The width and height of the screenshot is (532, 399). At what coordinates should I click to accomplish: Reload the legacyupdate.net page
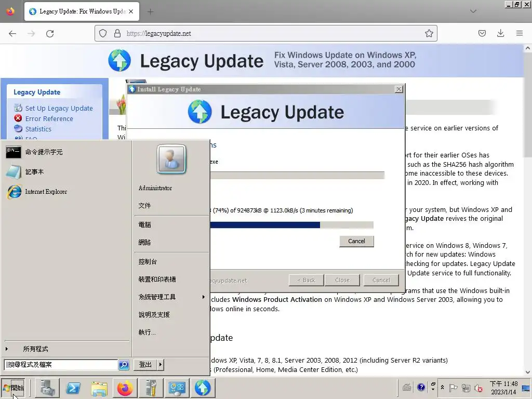tap(50, 33)
